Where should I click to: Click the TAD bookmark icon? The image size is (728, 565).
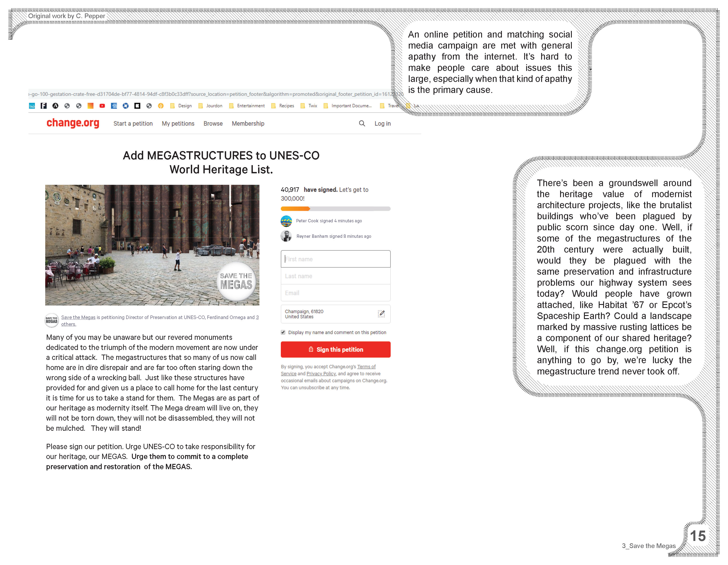[x=32, y=106]
